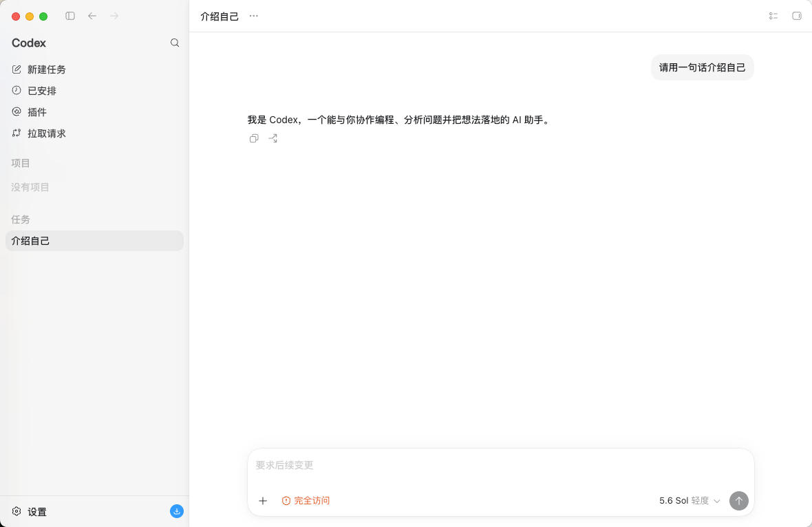Click the reply starting with 我是 Codex
This screenshot has width=812, height=527.
[x=399, y=120]
